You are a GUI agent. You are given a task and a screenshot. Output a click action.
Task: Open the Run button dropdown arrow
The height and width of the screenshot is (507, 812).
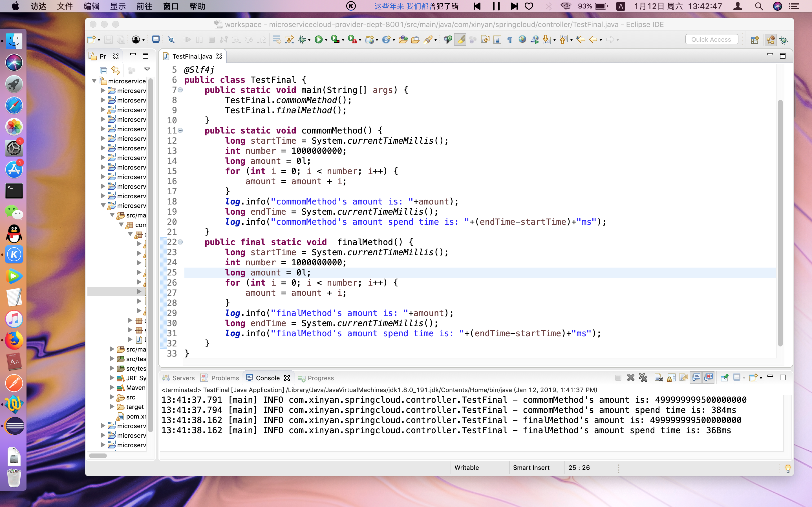326,40
